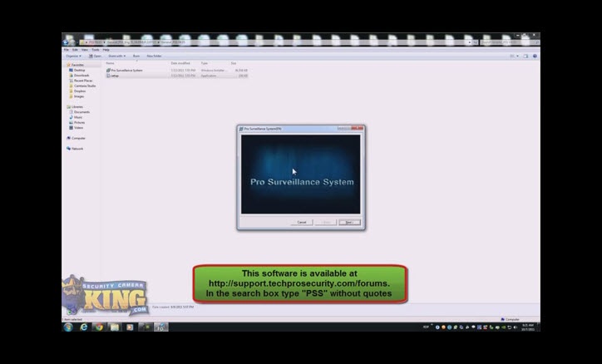
Task: Expand the Share with dropdown
Action: point(116,56)
